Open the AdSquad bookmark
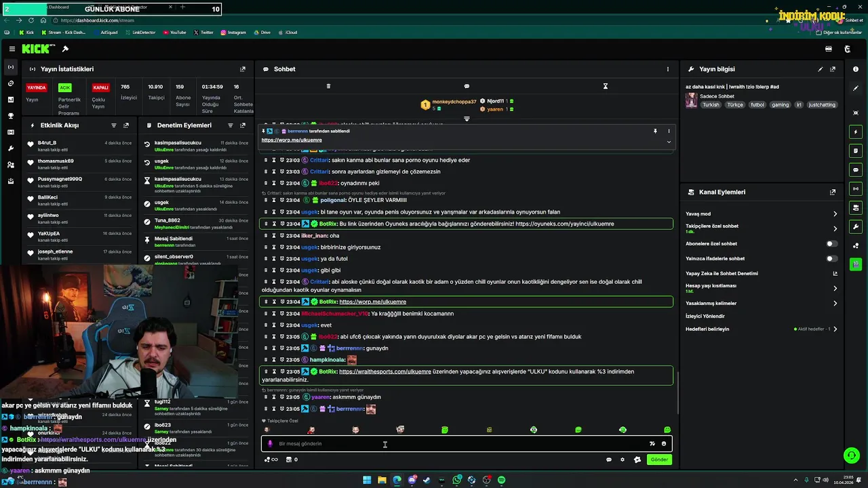Image resolution: width=868 pixels, height=488 pixels. [105, 33]
